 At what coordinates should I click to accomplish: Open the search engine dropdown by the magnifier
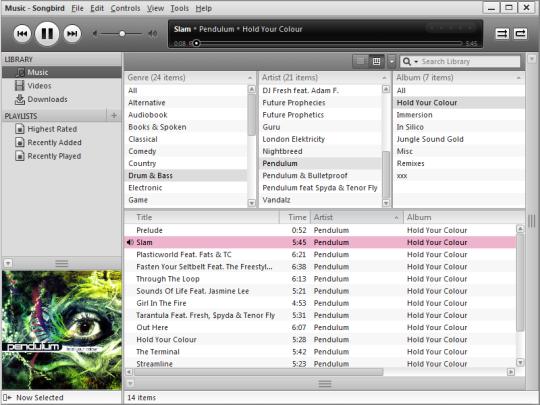pyautogui.click(x=410, y=62)
